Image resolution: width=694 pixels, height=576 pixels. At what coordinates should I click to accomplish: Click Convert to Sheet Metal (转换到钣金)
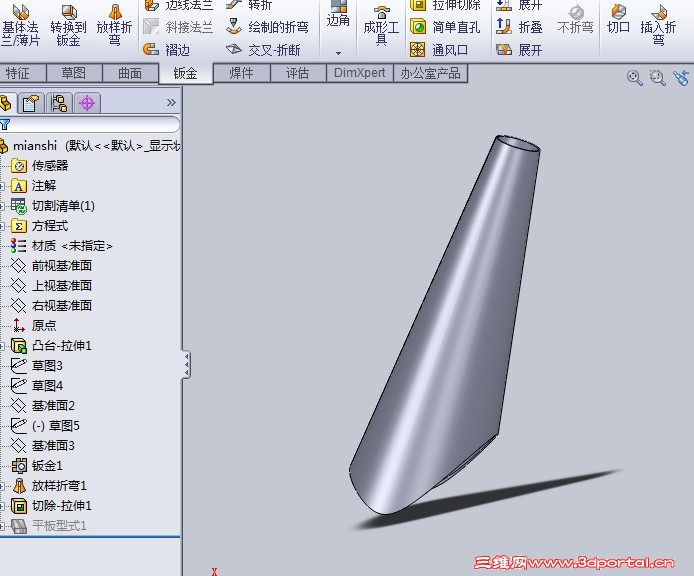(x=68, y=25)
